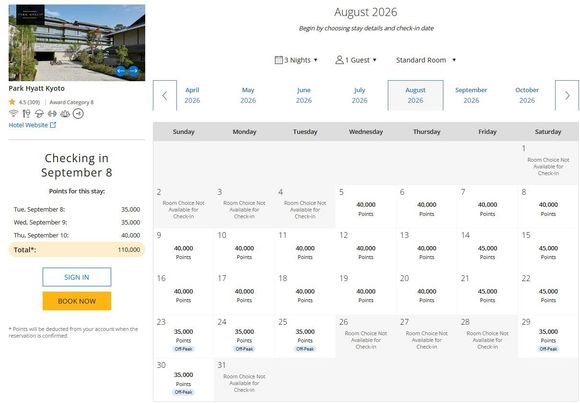
Task: Select off-peak August 23 check-in date
Action: click(183, 336)
